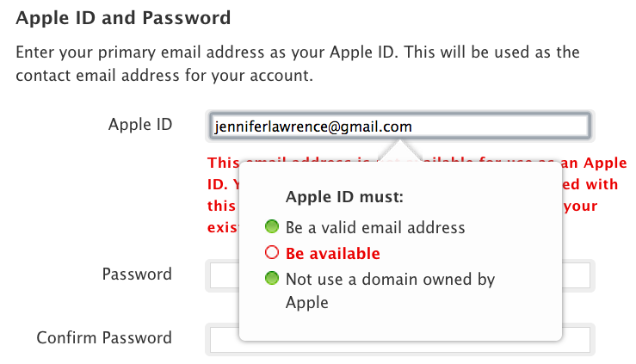Click the word "Apple" ending the domain requirement
The image size is (636, 364).
pos(307,303)
